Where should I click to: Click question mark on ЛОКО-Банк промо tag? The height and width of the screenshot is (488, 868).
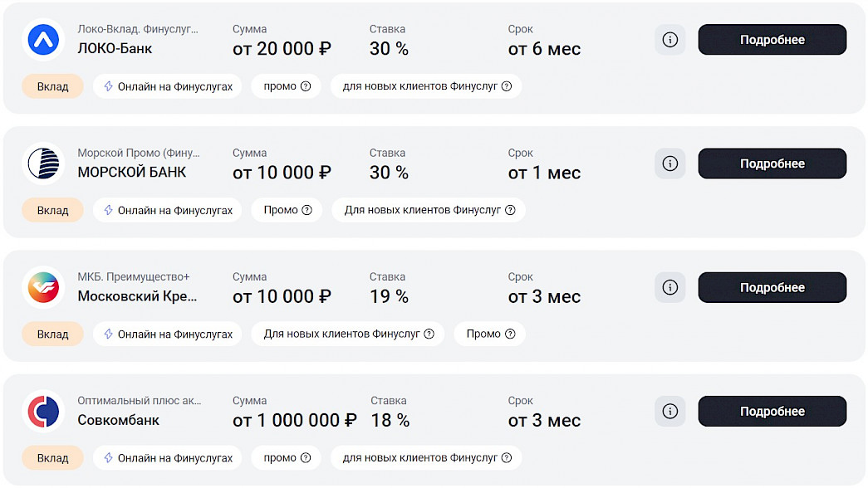(306, 86)
